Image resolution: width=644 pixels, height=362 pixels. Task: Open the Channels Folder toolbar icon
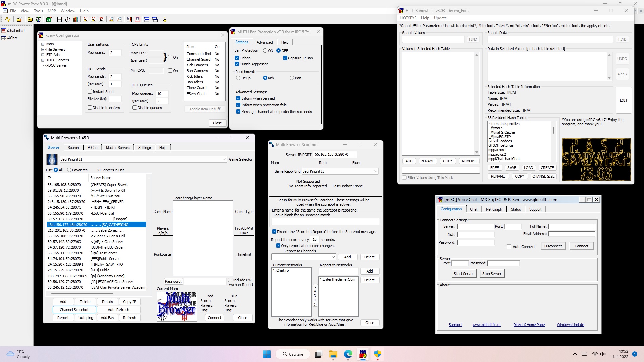coord(30,19)
